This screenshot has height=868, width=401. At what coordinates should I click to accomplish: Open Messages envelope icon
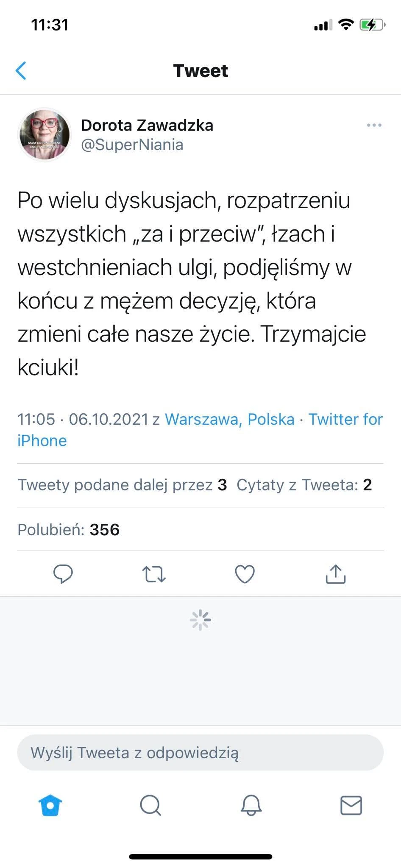click(351, 805)
